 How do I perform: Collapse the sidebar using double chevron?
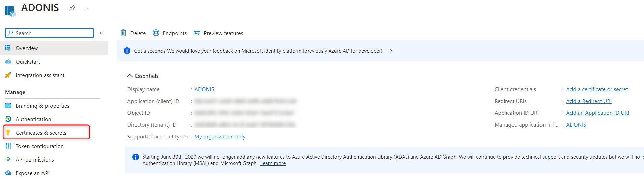pyautogui.click(x=101, y=33)
